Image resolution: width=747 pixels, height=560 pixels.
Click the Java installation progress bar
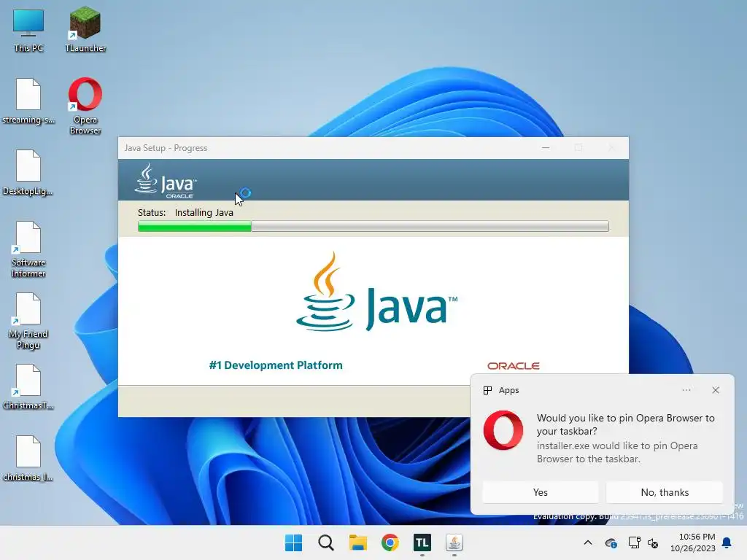coord(373,226)
